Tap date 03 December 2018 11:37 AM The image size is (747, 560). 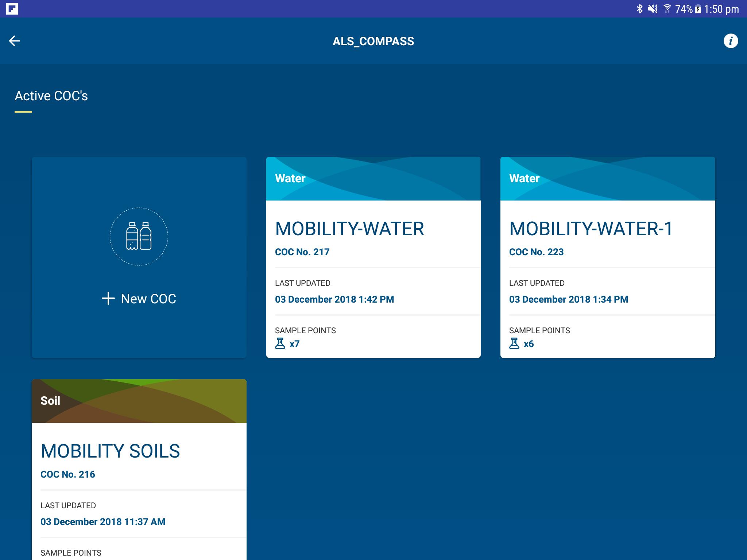coord(103,522)
